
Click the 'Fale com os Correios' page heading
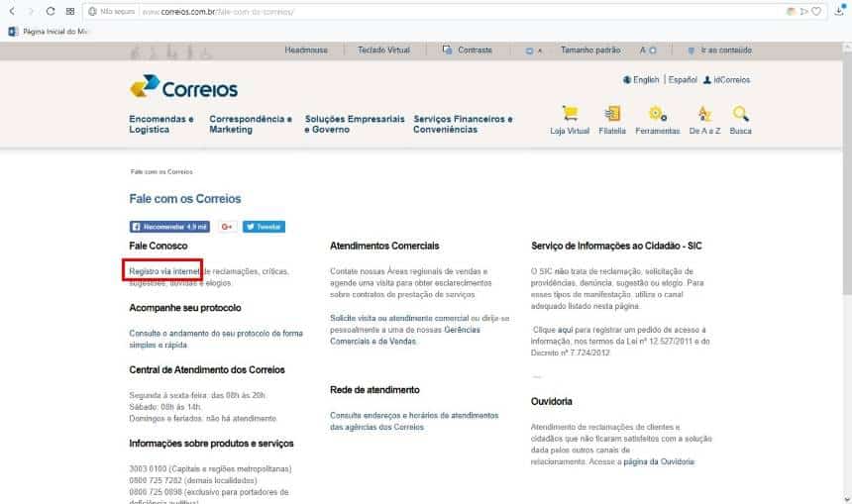click(x=184, y=199)
